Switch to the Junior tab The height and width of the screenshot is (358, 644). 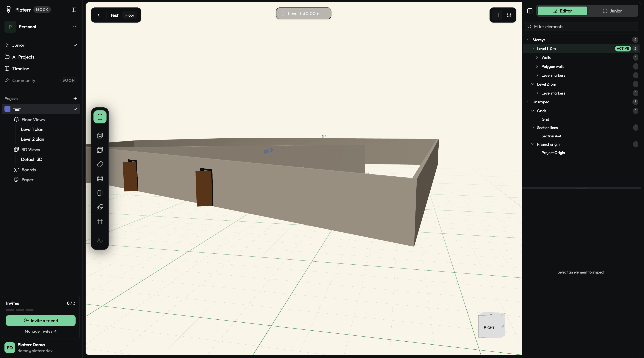click(612, 11)
